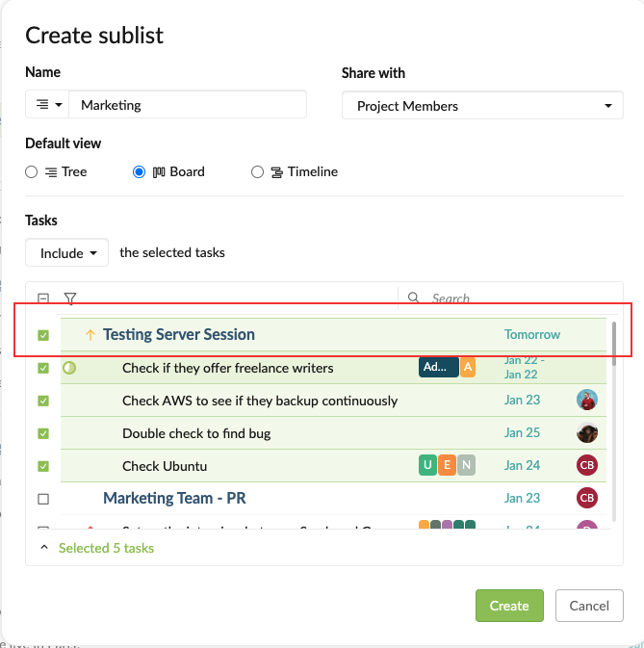
Task: Select the Tree default view radio
Action: click(x=32, y=172)
